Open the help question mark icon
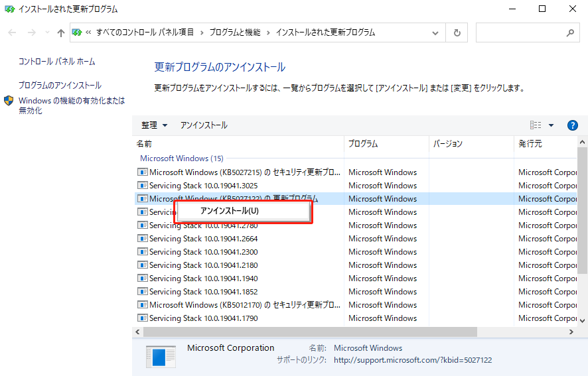Screen dimensions: 588x376 point(573,125)
